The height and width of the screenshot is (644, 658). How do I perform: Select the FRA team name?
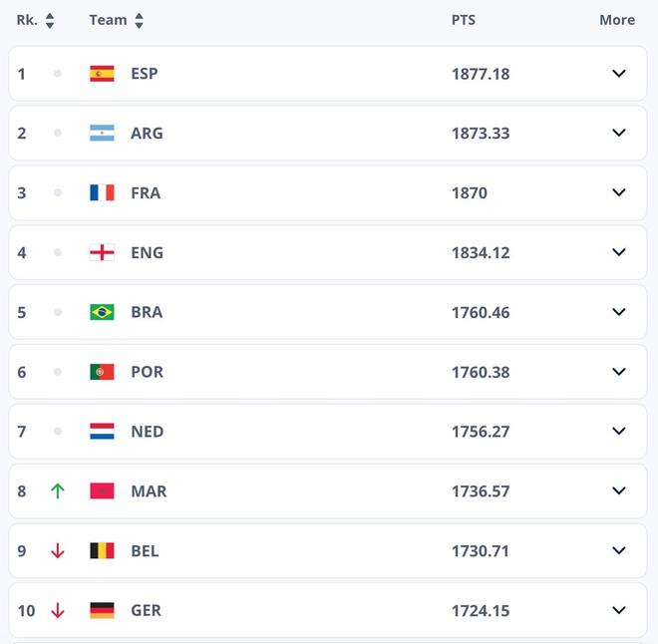click(x=146, y=193)
